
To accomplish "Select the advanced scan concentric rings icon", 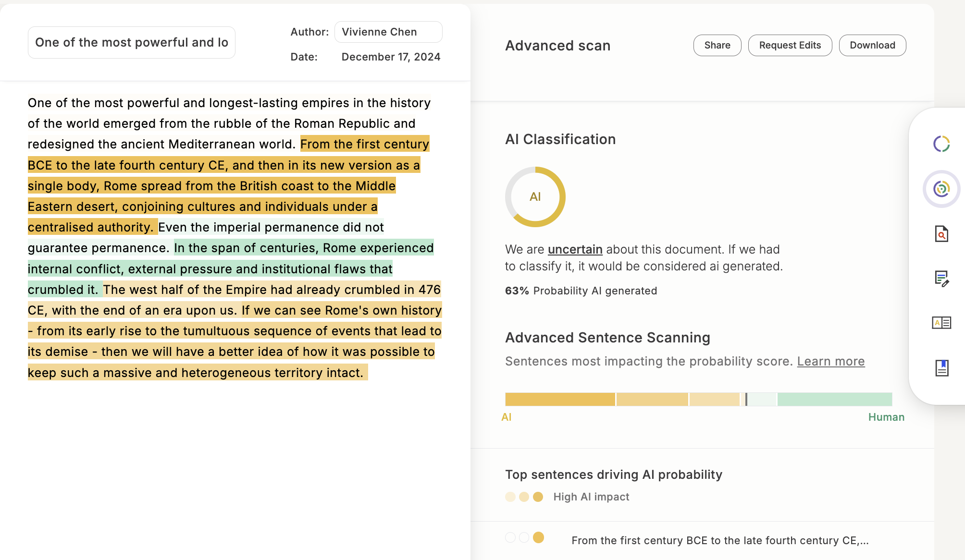I will [941, 189].
